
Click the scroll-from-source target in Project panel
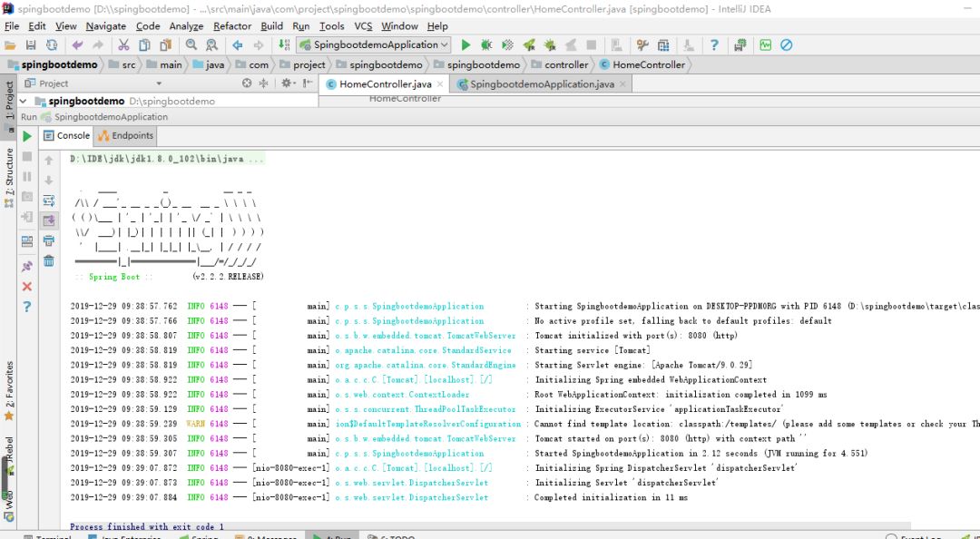(247, 83)
